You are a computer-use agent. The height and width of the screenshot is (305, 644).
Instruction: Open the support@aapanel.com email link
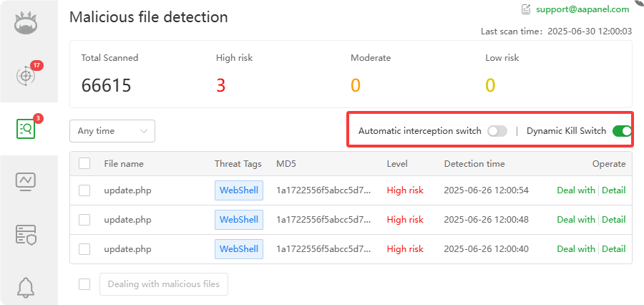(583, 9)
